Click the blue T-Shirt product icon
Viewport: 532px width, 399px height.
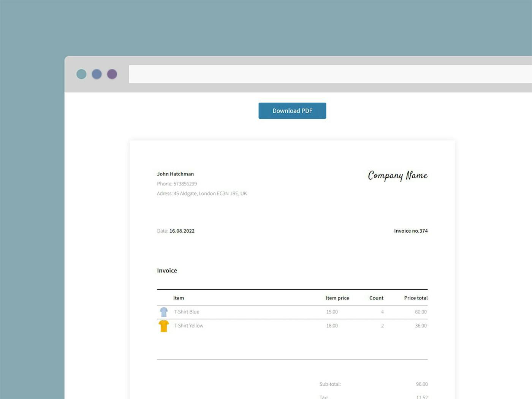pos(164,312)
